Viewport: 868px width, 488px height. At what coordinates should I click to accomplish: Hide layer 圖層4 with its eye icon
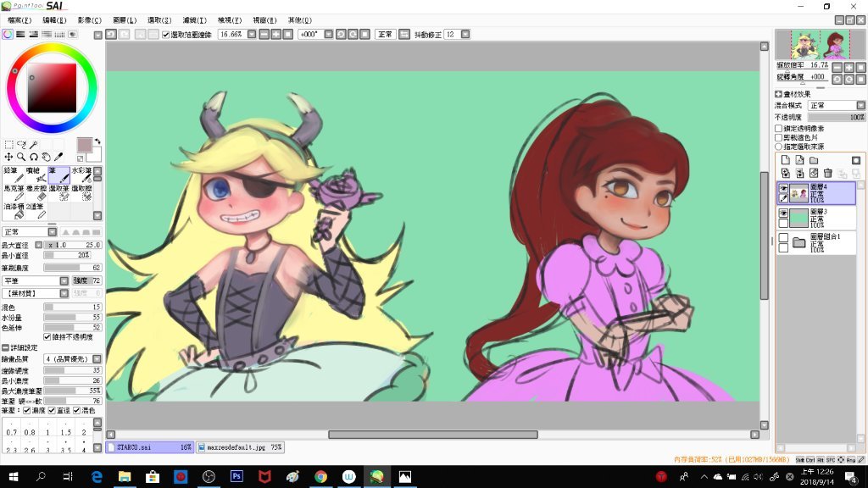(783, 188)
